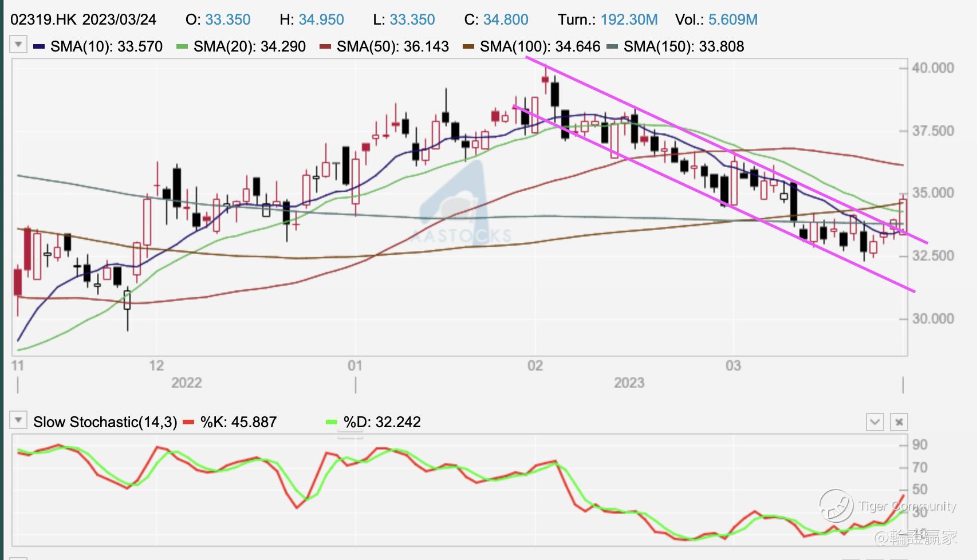Select the date 2023/03/24
This screenshot has height=560, width=977.
119,19
